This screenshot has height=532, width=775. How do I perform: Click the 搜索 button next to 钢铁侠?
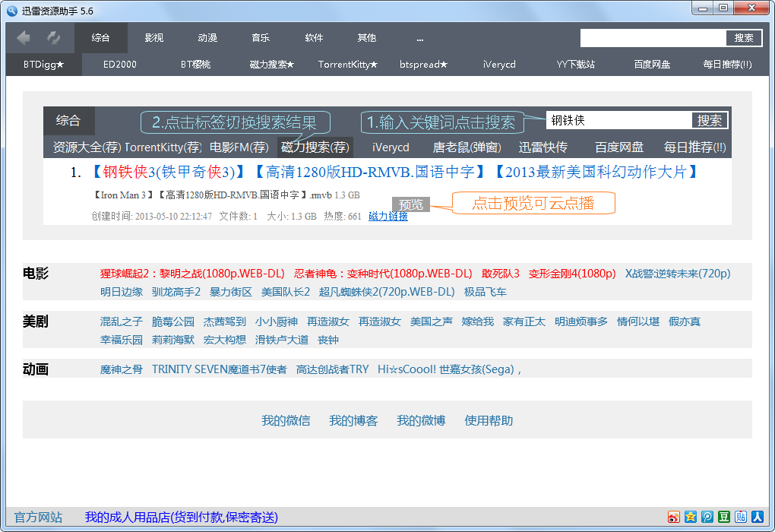pyautogui.click(x=710, y=119)
